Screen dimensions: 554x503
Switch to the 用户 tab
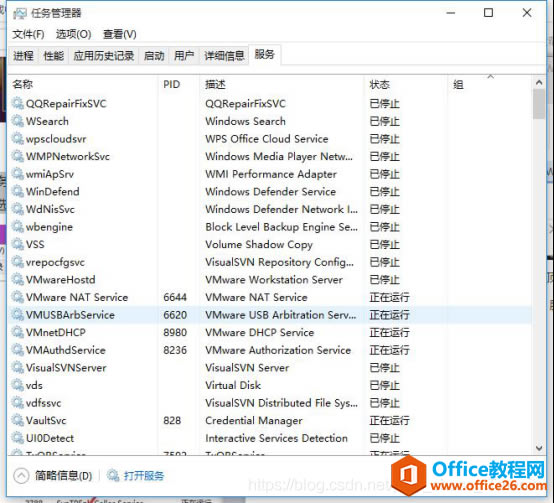184,55
